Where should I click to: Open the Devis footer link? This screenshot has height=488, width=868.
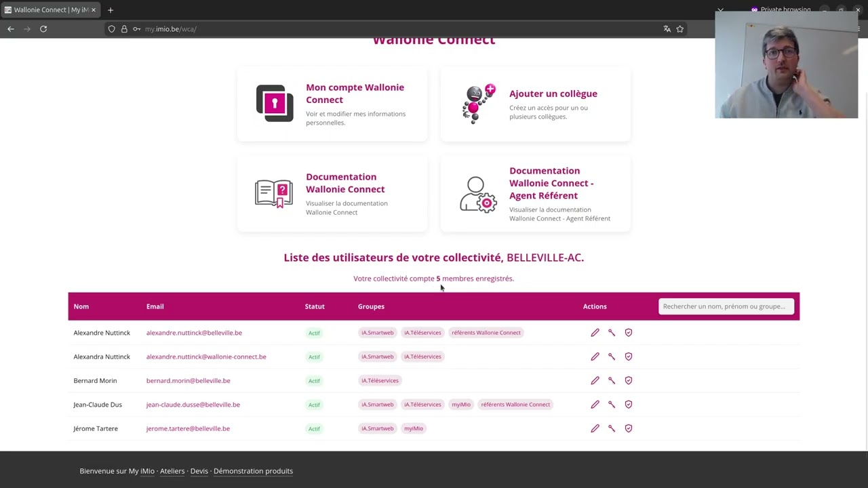click(x=199, y=471)
